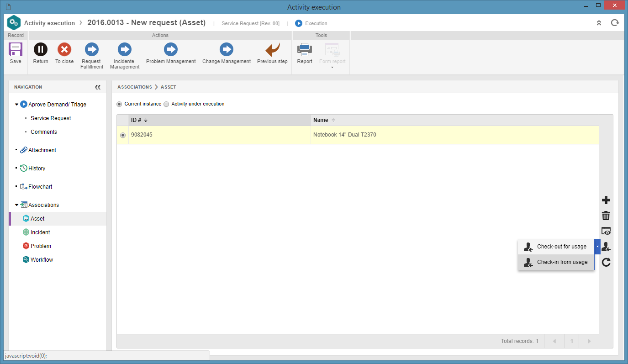Open Comments in navigation tree

44,132
